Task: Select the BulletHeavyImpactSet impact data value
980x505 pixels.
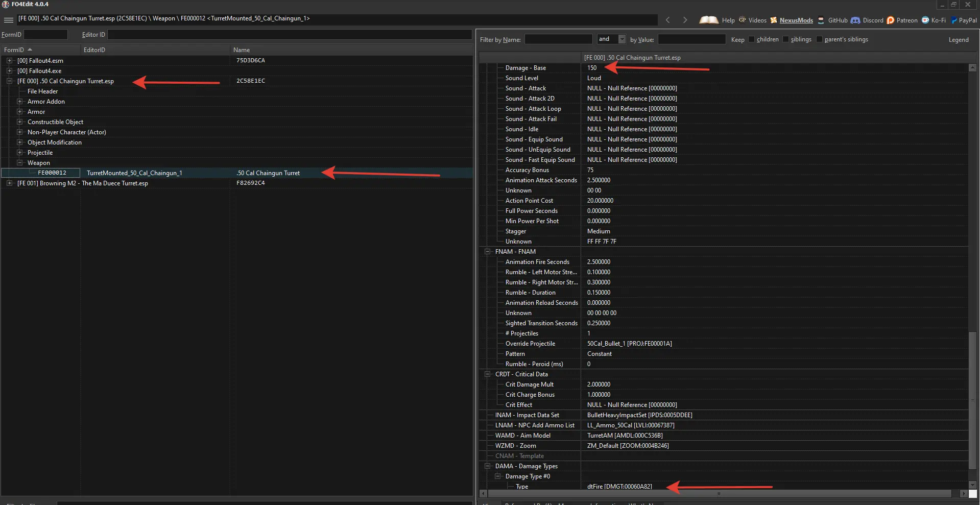Action: tap(639, 415)
